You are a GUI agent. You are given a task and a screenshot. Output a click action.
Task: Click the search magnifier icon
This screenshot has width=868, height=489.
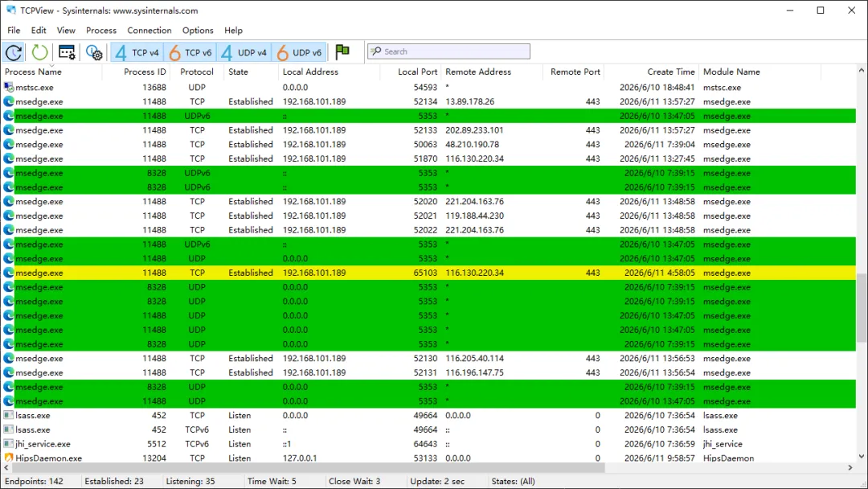(x=376, y=51)
